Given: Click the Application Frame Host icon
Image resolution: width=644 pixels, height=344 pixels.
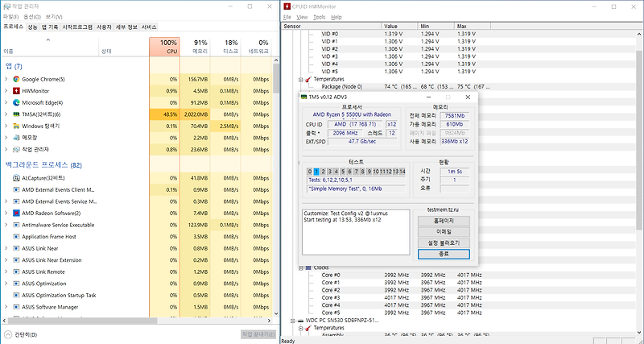Looking at the screenshot, I should [16, 236].
